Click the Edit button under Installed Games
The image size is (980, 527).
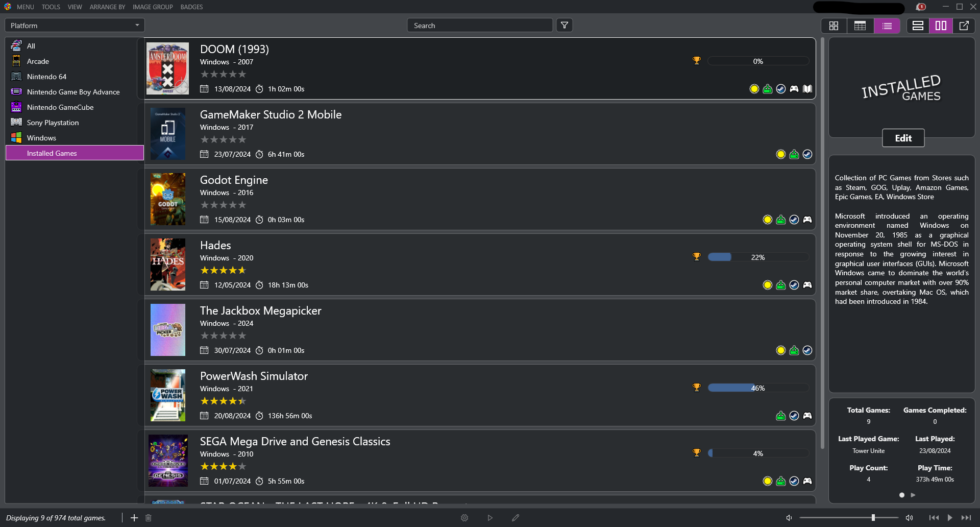[x=903, y=138]
